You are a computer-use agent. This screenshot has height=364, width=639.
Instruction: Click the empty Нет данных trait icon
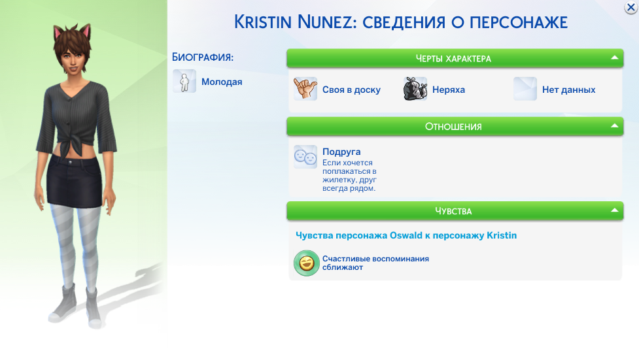[x=525, y=89]
